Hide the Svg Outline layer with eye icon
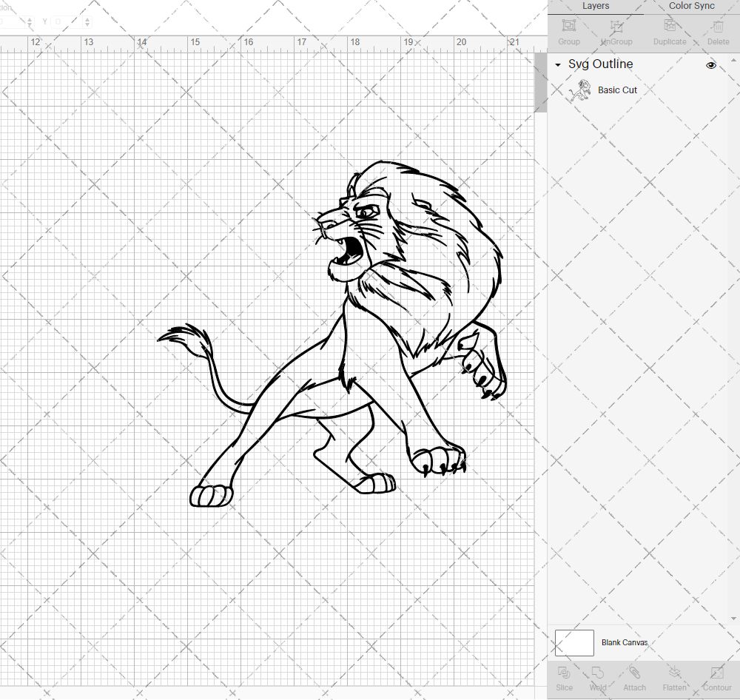Image resolution: width=740 pixels, height=700 pixels. tap(711, 65)
